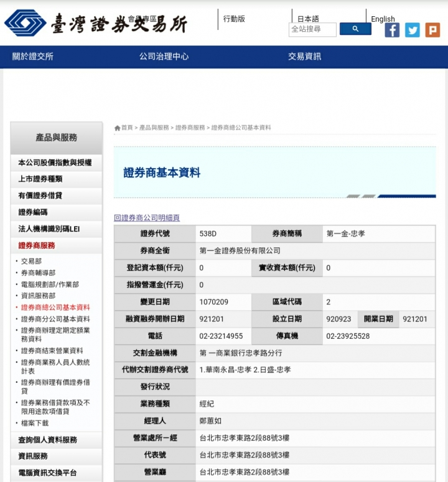Click the settlement bank 第一商業銀行忠孝路分行

point(241,353)
